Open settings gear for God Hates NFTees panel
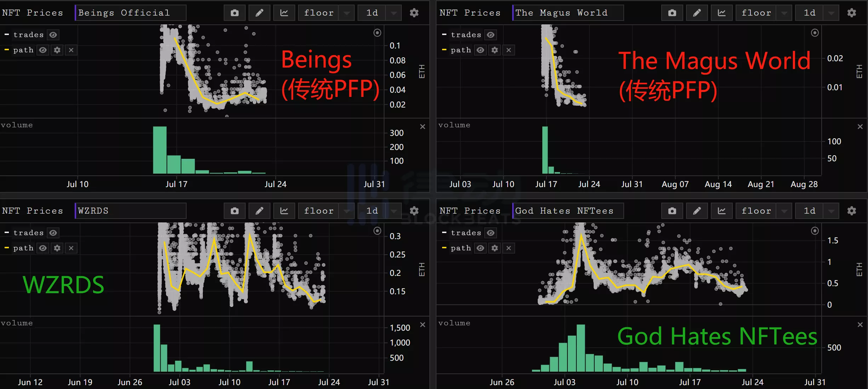This screenshot has height=389, width=868. (x=852, y=211)
